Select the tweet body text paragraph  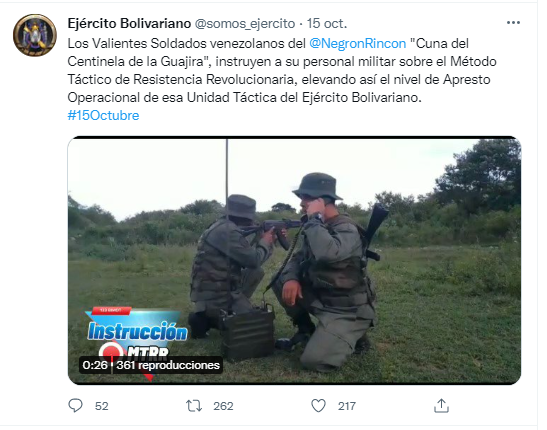click(x=282, y=70)
